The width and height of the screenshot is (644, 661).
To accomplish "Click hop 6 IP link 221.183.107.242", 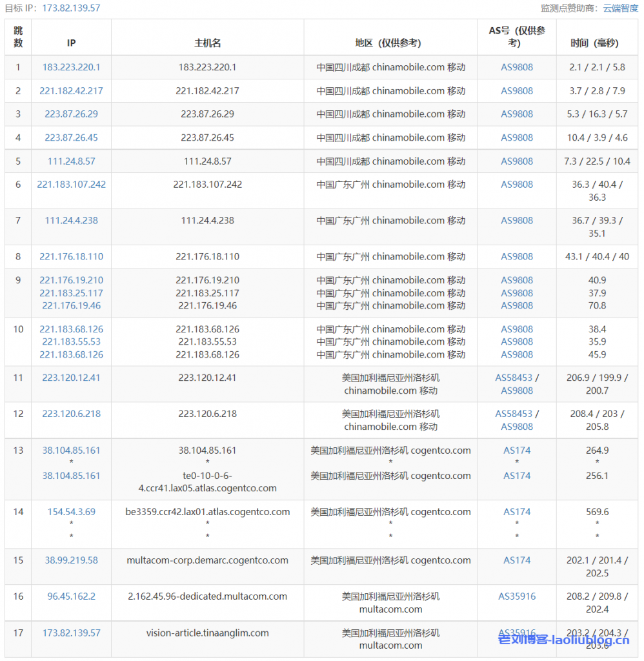I will (x=71, y=184).
